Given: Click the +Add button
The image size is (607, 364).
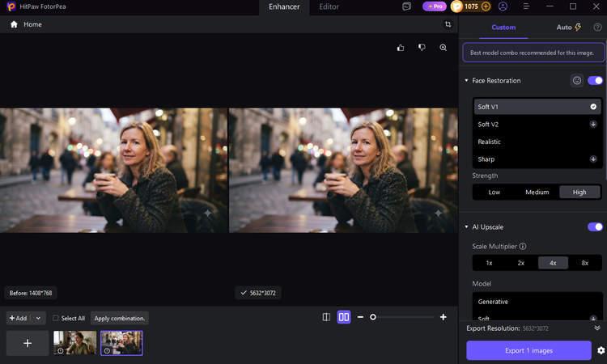Looking at the screenshot, I should pos(19,318).
